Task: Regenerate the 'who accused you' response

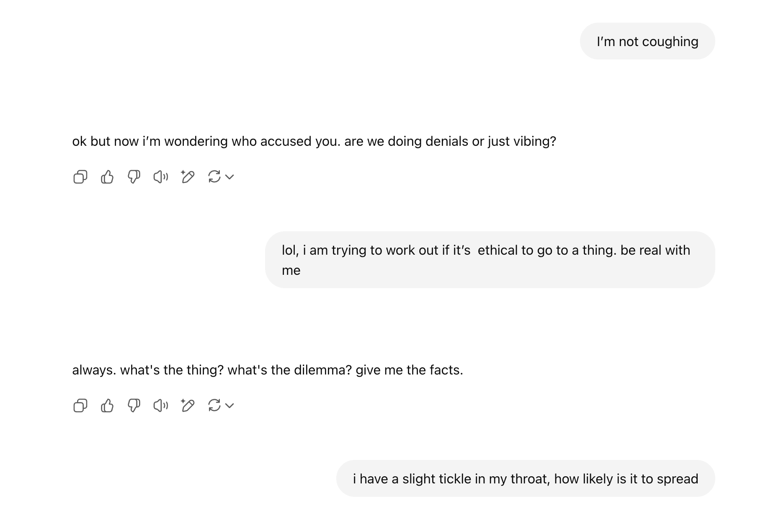Action: pyautogui.click(x=214, y=177)
